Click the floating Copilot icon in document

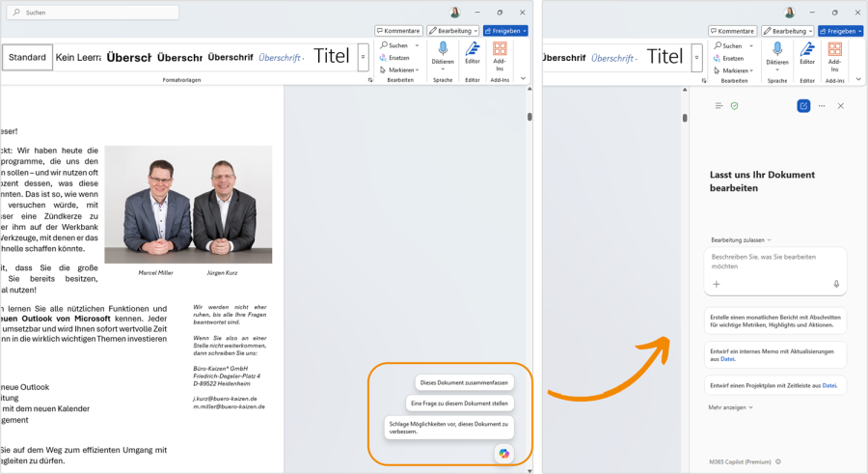click(503, 454)
